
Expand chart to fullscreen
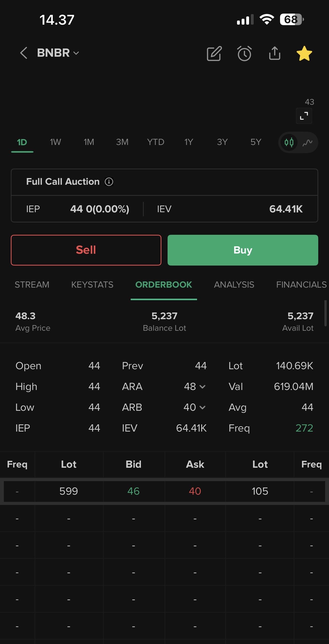[304, 116]
